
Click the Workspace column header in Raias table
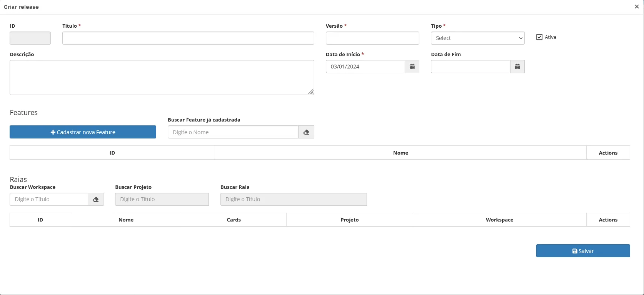(x=499, y=220)
